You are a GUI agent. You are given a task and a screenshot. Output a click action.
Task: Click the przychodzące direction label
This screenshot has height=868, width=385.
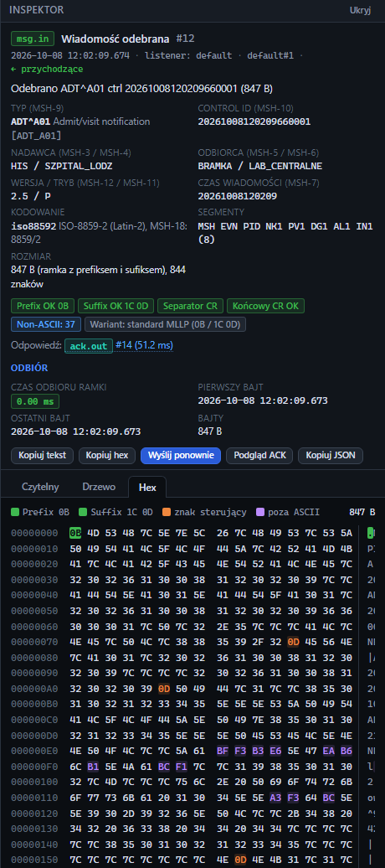tap(47, 70)
